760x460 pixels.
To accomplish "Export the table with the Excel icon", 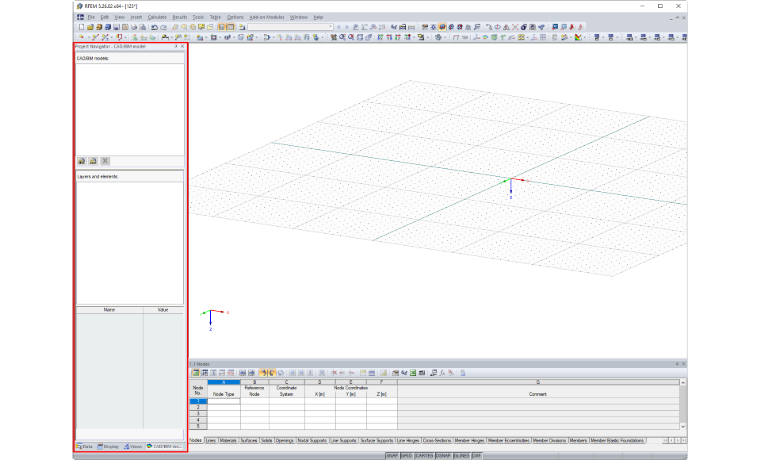I will tap(412, 373).
